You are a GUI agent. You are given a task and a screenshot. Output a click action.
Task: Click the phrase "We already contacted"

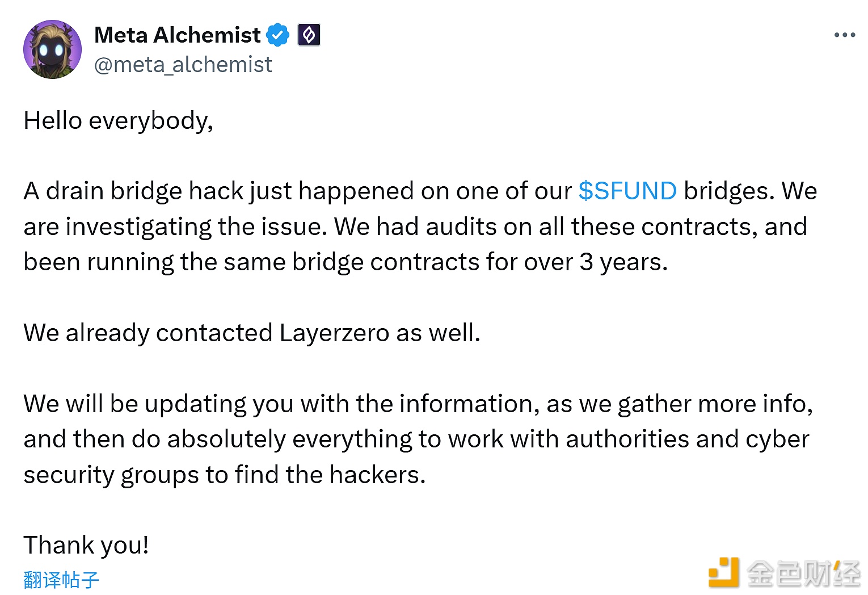(x=148, y=333)
